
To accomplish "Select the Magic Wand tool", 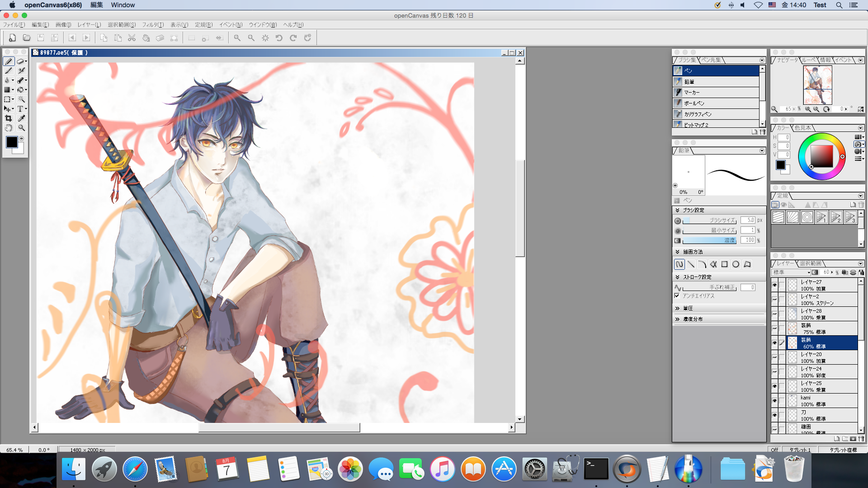I will 21,99.
